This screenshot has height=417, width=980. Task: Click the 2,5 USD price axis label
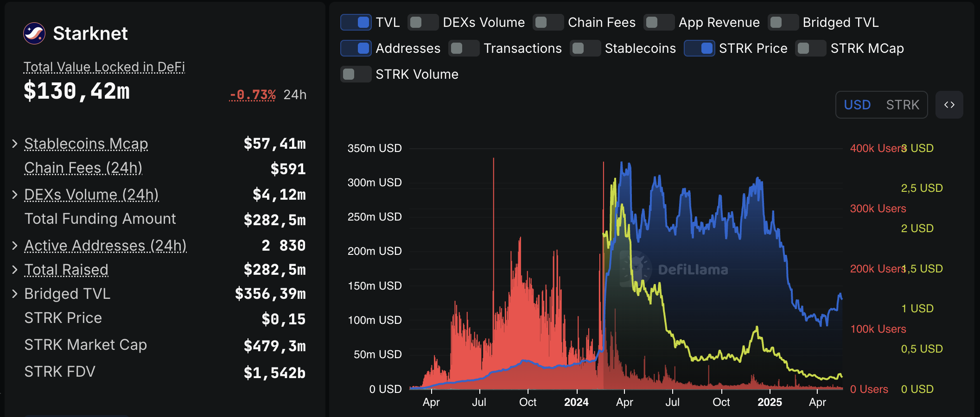922,188
